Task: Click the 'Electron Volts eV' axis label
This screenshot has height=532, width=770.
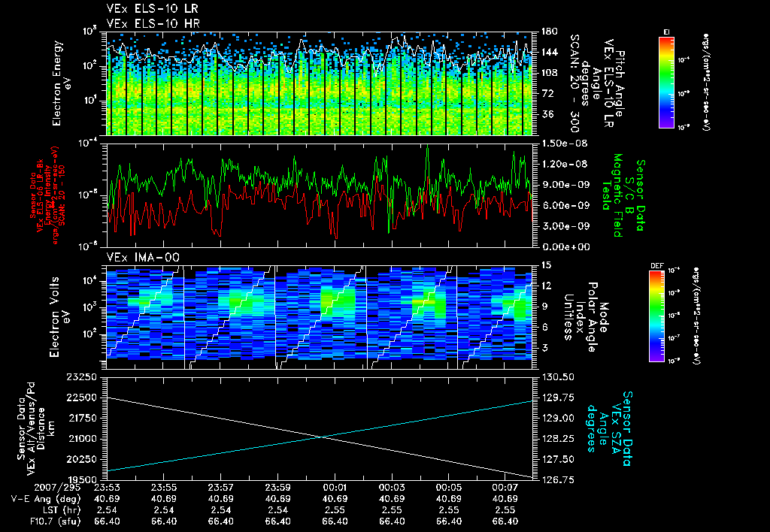Action: pos(59,317)
